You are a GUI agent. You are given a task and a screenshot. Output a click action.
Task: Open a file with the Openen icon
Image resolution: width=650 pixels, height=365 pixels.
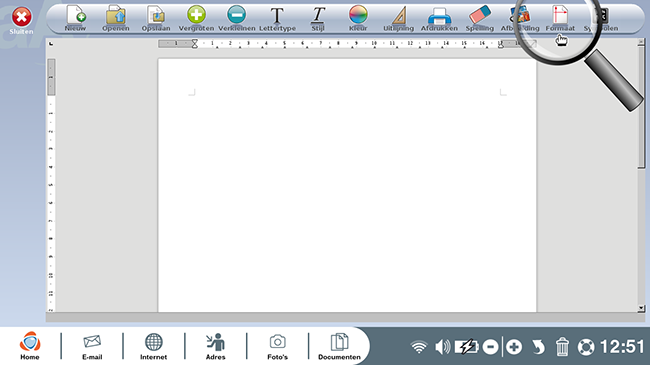point(116,19)
